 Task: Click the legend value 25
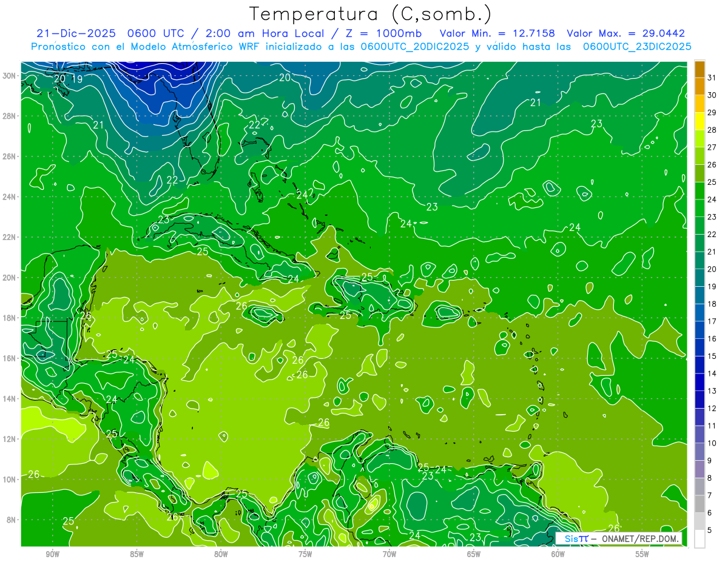[712, 182]
